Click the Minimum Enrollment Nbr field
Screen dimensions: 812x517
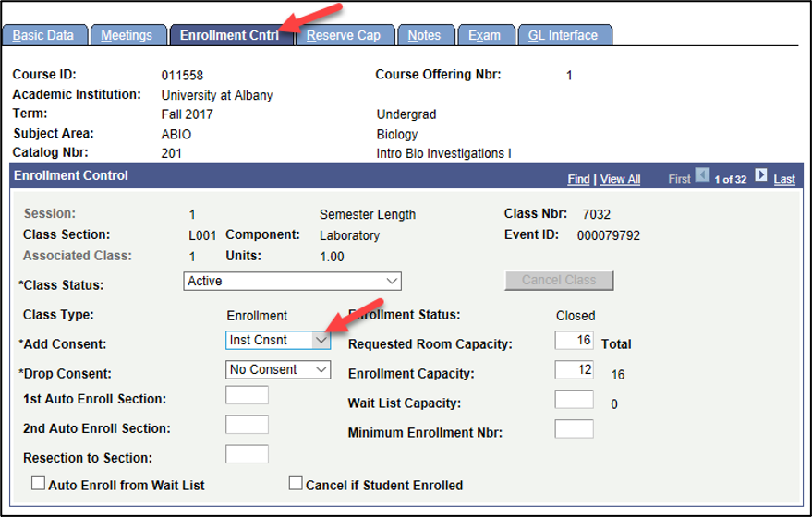(x=574, y=428)
